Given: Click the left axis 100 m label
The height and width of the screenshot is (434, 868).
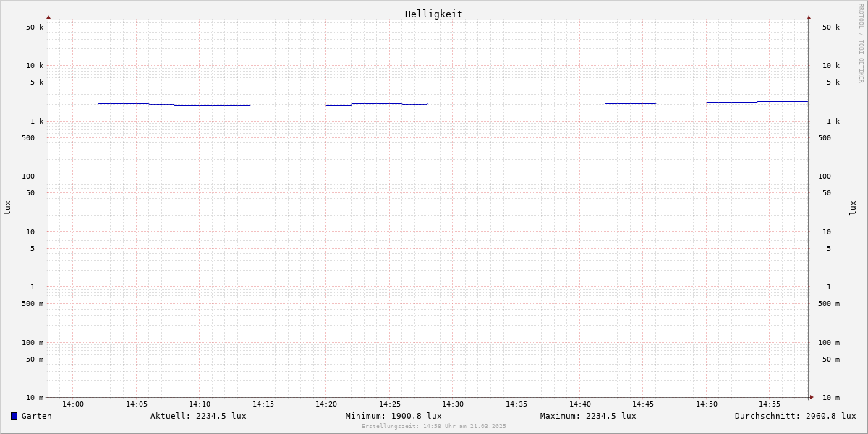Looking at the screenshot, I should coord(33,343).
